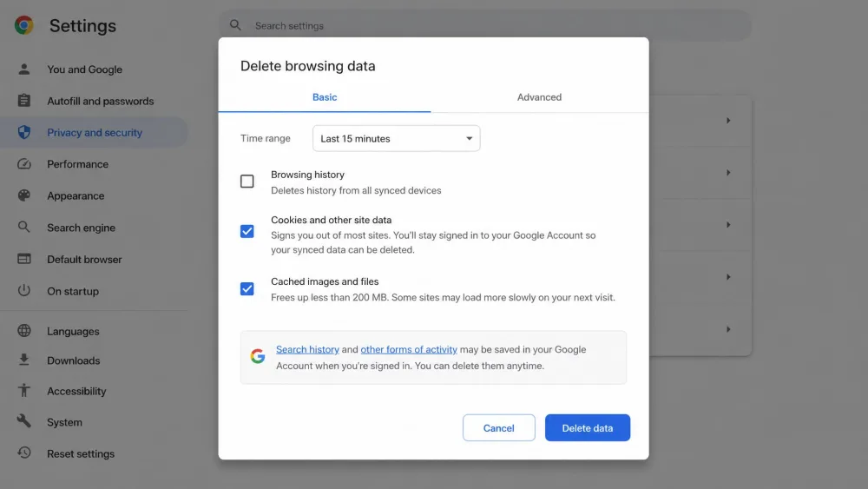The image size is (868, 489).
Task: Click the Delete data button
Action: coord(588,427)
